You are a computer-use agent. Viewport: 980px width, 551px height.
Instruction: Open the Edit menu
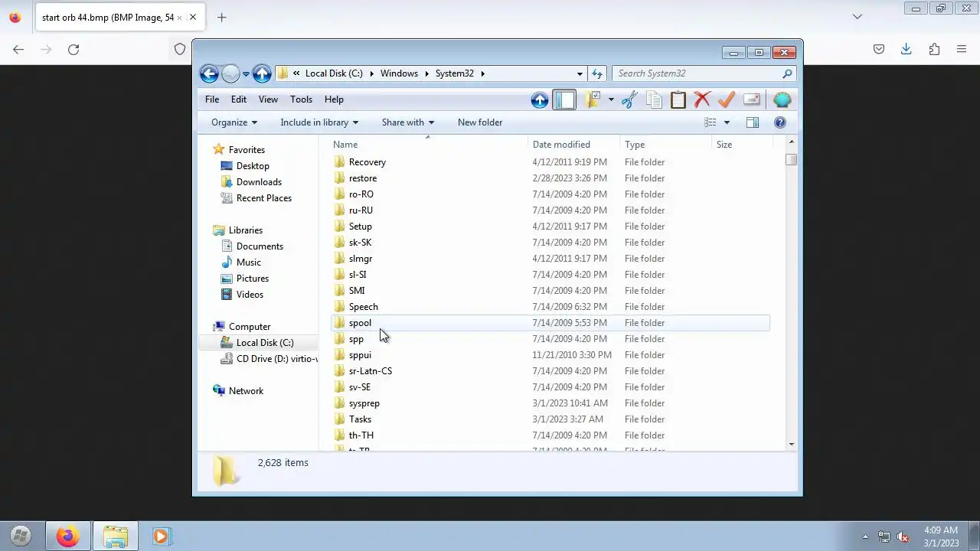pos(239,99)
